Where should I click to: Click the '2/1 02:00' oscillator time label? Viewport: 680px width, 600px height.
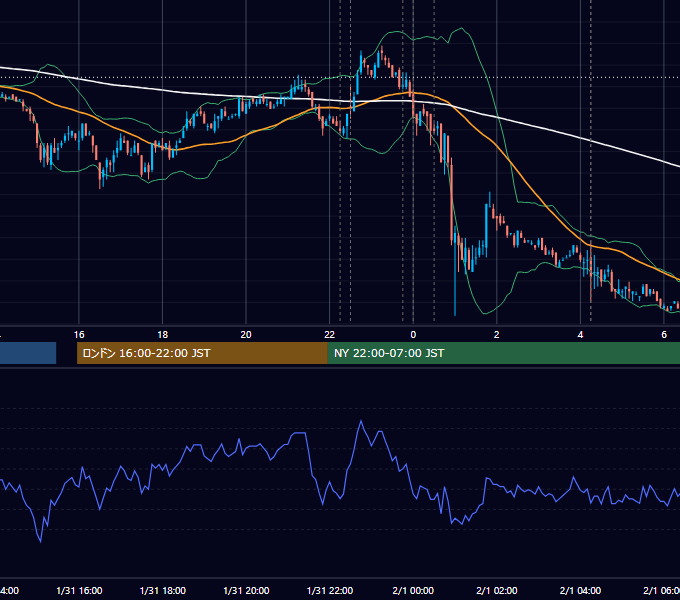click(497, 590)
